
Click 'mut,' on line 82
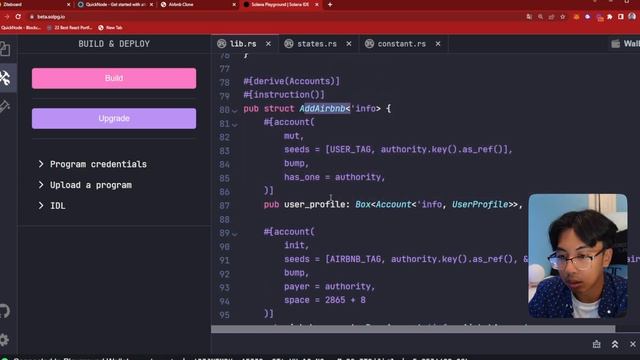click(294, 136)
